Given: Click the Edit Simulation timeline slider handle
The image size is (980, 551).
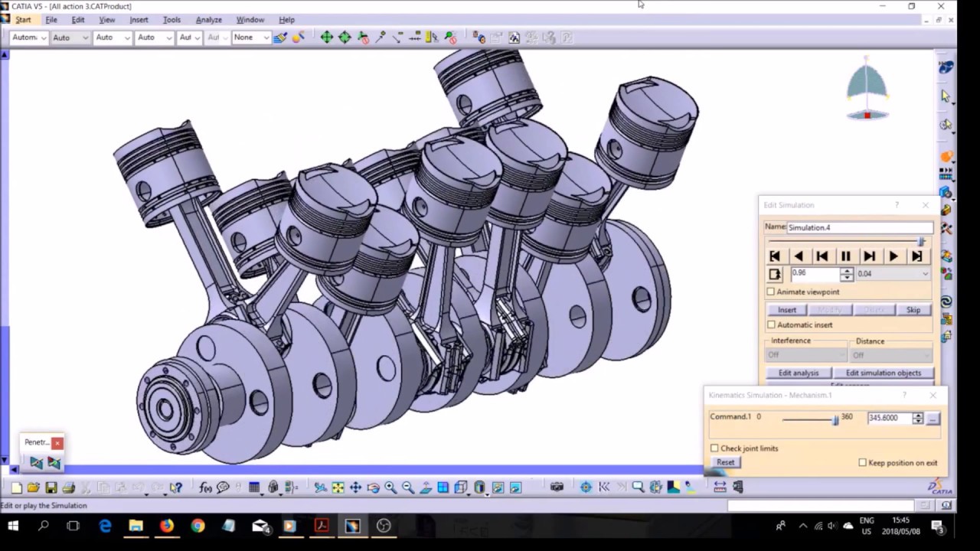Looking at the screenshot, I should 921,241.
